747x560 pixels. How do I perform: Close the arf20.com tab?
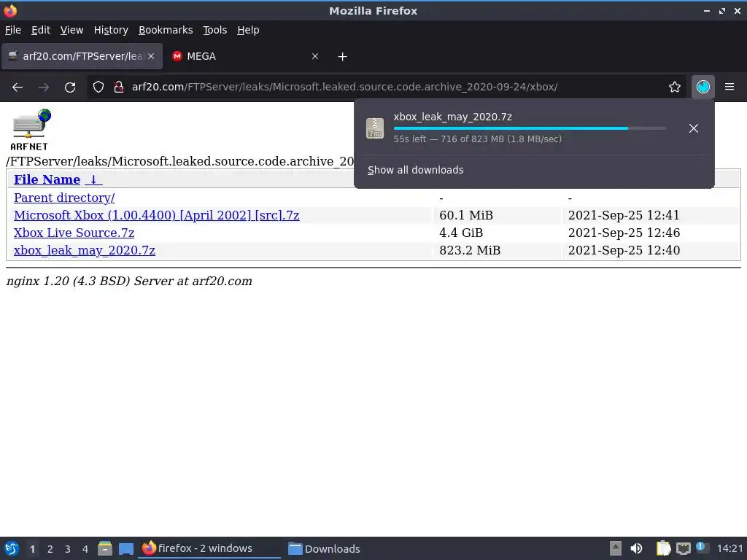[151, 56]
